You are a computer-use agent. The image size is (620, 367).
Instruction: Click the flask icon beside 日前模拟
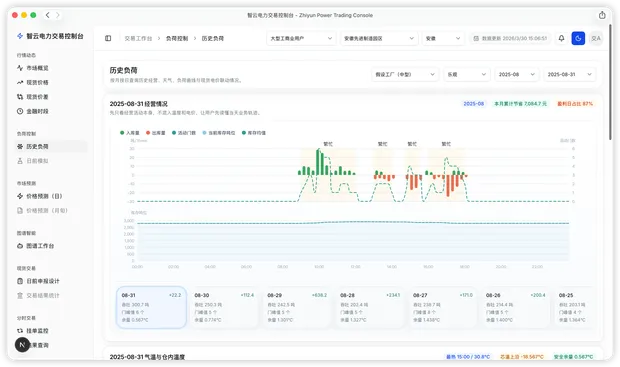point(20,161)
